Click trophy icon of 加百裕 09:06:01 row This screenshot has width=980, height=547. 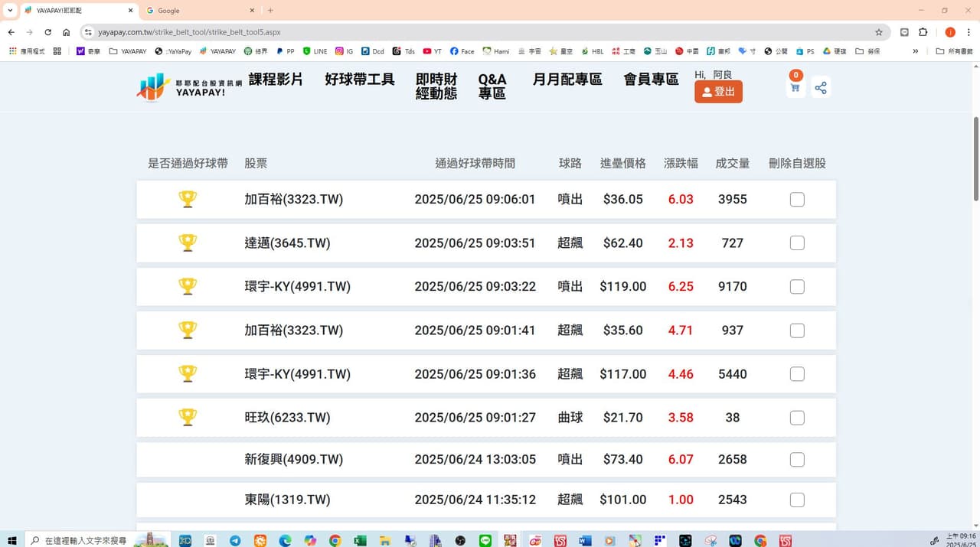(x=188, y=199)
